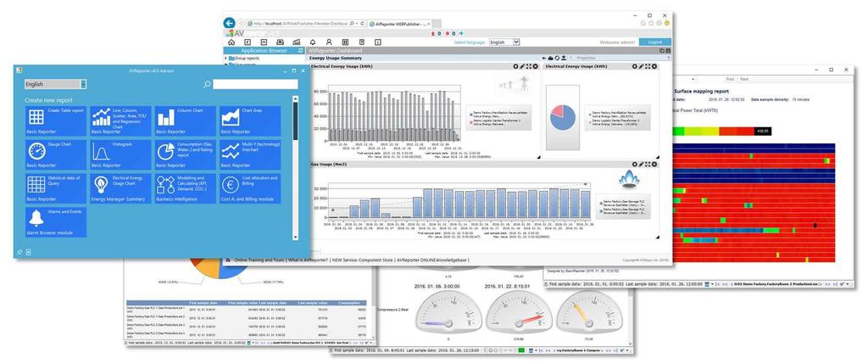Select the Chart Area tile
This screenshot has width=868, height=364.
(x=250, y=120)
